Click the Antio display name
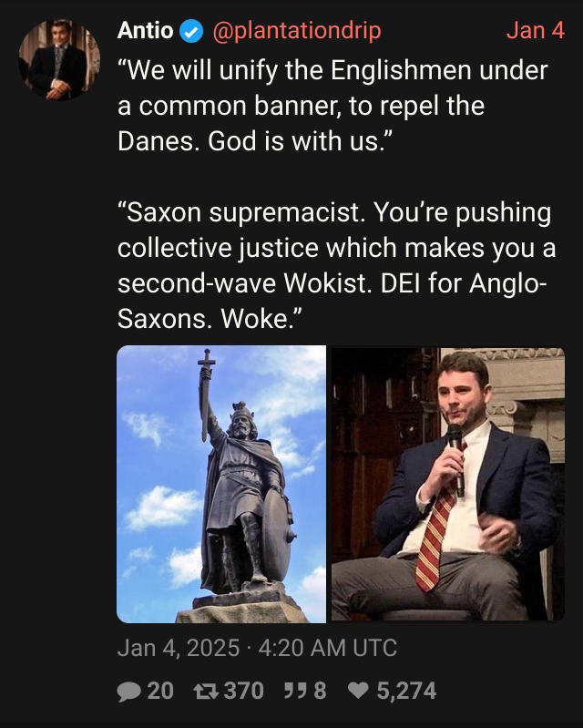Viewport: 583px width, 728px height. pos(145,31)
